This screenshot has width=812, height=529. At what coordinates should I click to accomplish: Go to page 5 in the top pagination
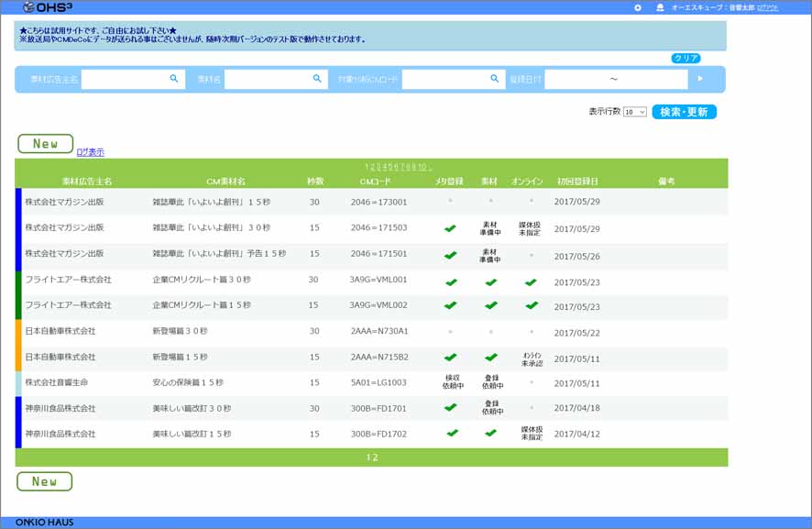tap(390, 167)
